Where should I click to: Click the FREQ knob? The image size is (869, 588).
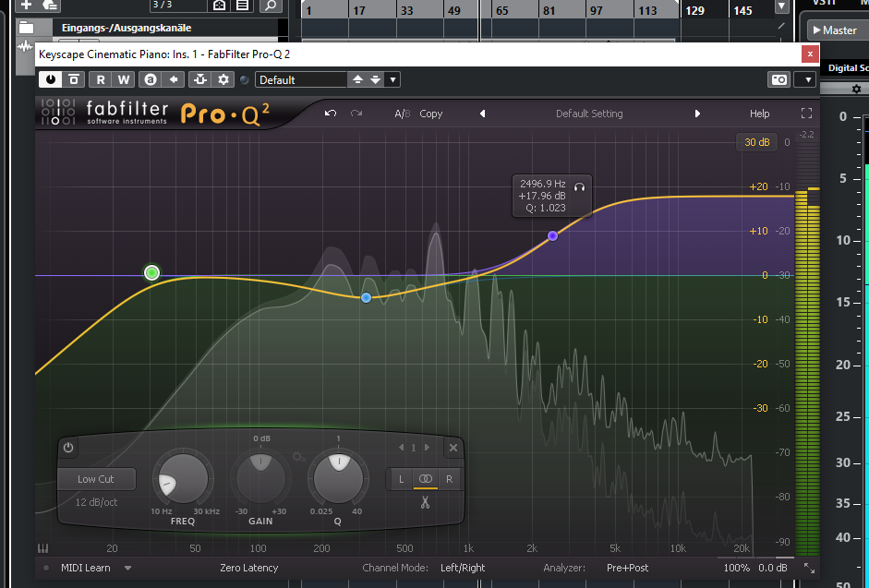coord(182,479)
